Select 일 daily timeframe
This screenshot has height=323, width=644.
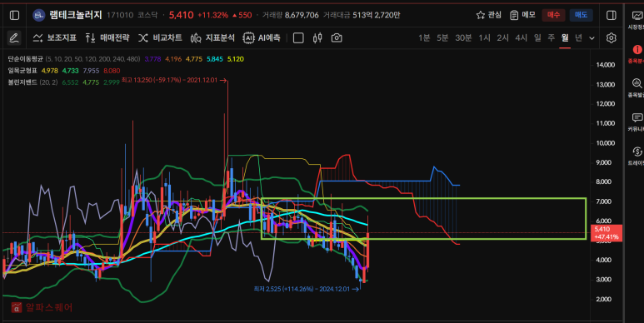coord(537,37)
